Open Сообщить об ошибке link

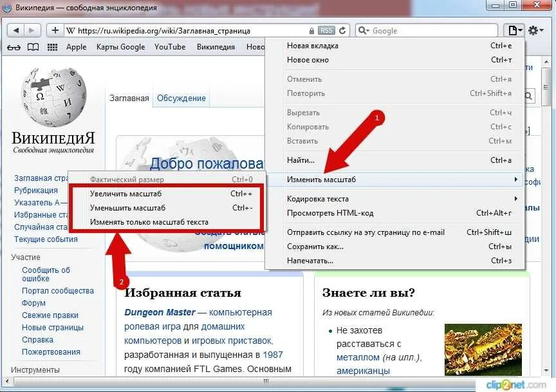[x=46, y=275]
